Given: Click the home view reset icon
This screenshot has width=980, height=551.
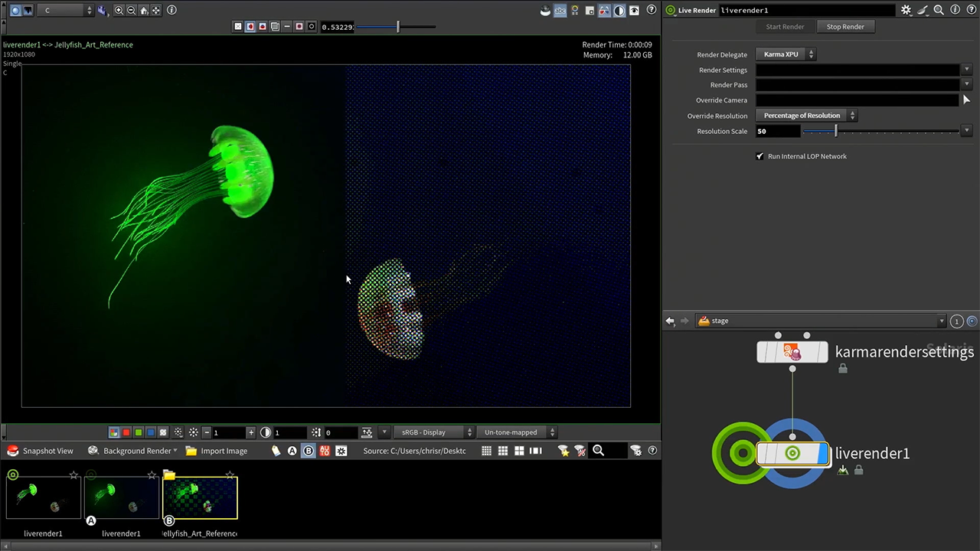Looking at the screenshot, I should click(x=144, y=11).
